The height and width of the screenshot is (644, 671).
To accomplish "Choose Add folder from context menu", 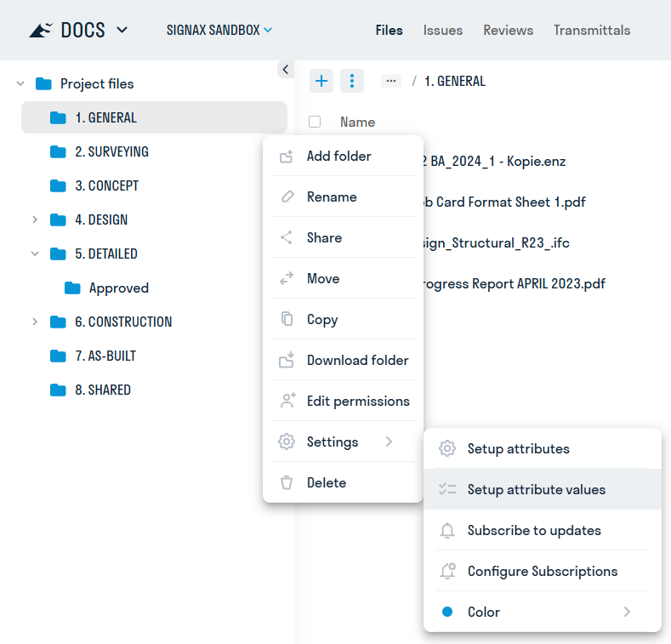I will 344,157.
